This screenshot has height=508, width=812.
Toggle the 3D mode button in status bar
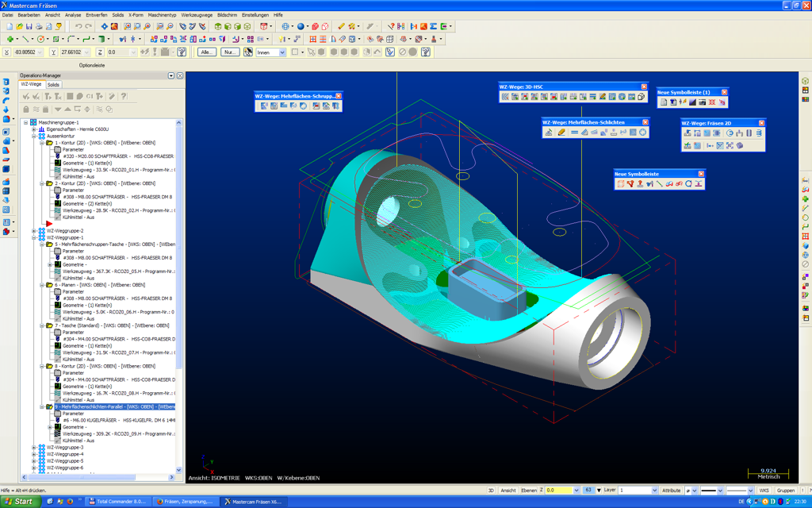491,491
